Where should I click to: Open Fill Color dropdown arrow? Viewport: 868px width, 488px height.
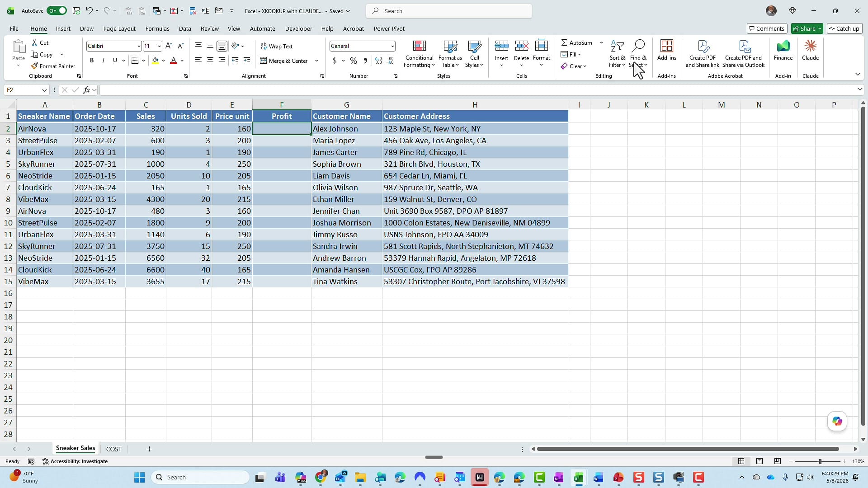click(x=163, y=61)
